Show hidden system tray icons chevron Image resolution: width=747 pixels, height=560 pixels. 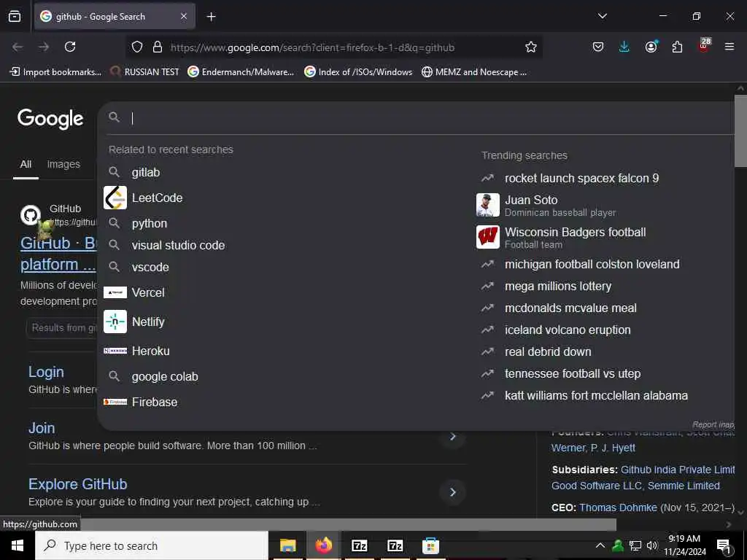tap(600, 545)
